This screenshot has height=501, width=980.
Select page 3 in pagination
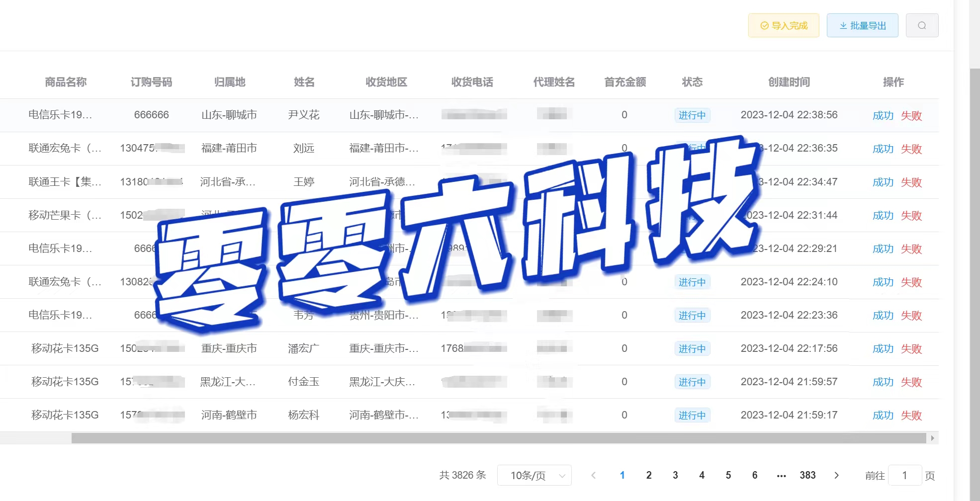(x=675, y=475)
